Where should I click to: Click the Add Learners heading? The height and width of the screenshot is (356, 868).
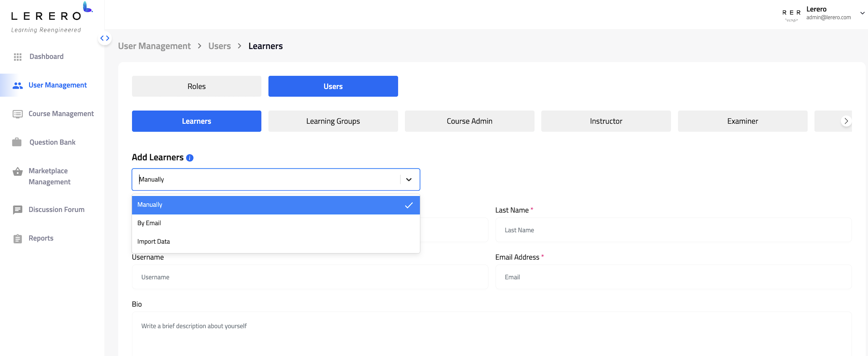pyautogui.click(x=158, y=157)
